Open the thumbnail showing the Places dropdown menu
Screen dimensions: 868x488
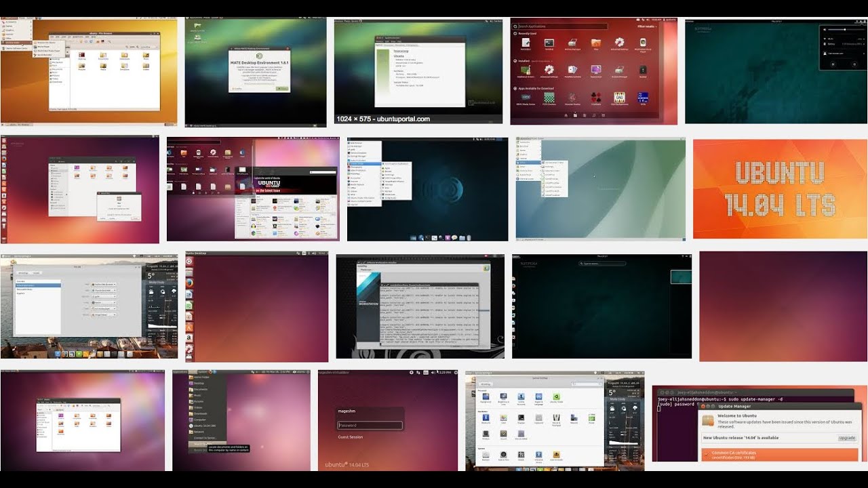[x=241, y=420]
